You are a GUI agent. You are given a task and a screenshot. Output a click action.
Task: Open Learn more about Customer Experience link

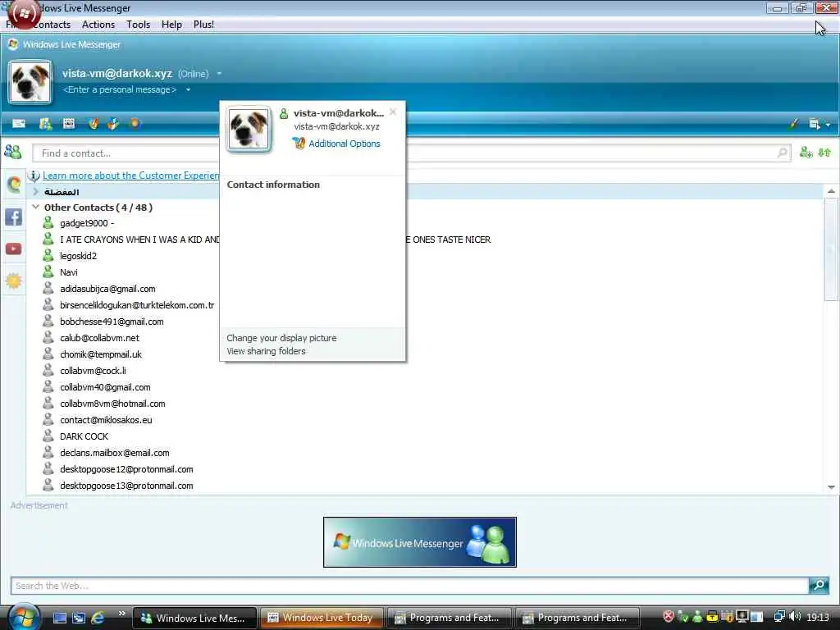coord(130,176)
